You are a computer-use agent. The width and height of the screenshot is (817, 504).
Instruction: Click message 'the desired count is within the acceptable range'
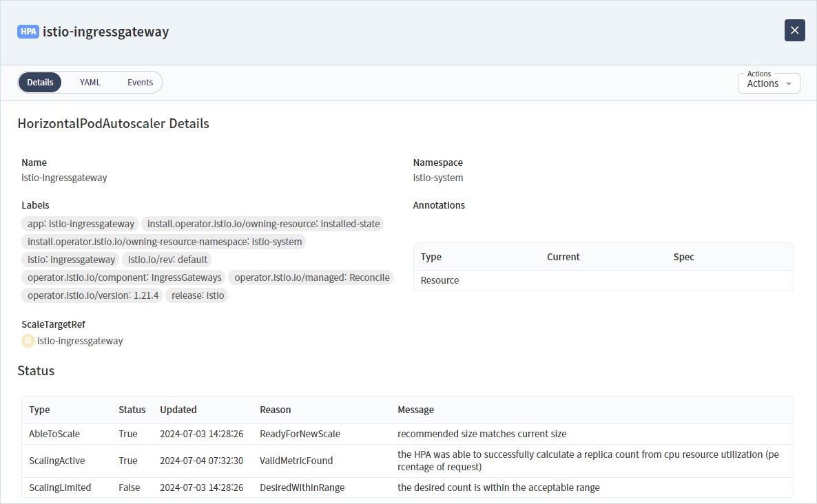pos(499,487)
